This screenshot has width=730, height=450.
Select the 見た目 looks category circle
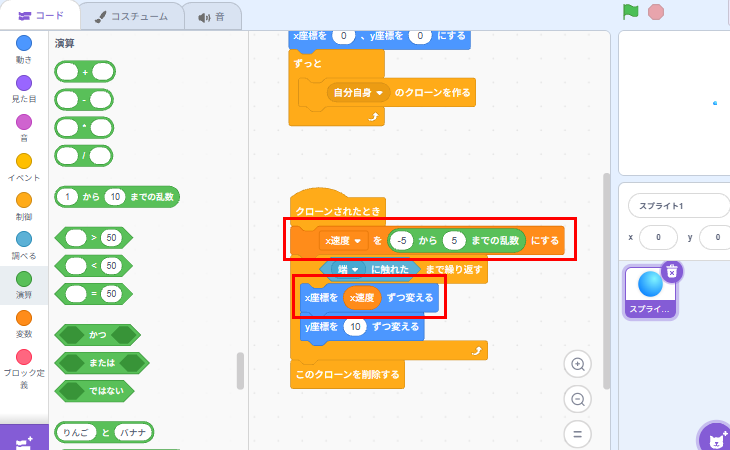pyautogui.click(x=24, y=83)
